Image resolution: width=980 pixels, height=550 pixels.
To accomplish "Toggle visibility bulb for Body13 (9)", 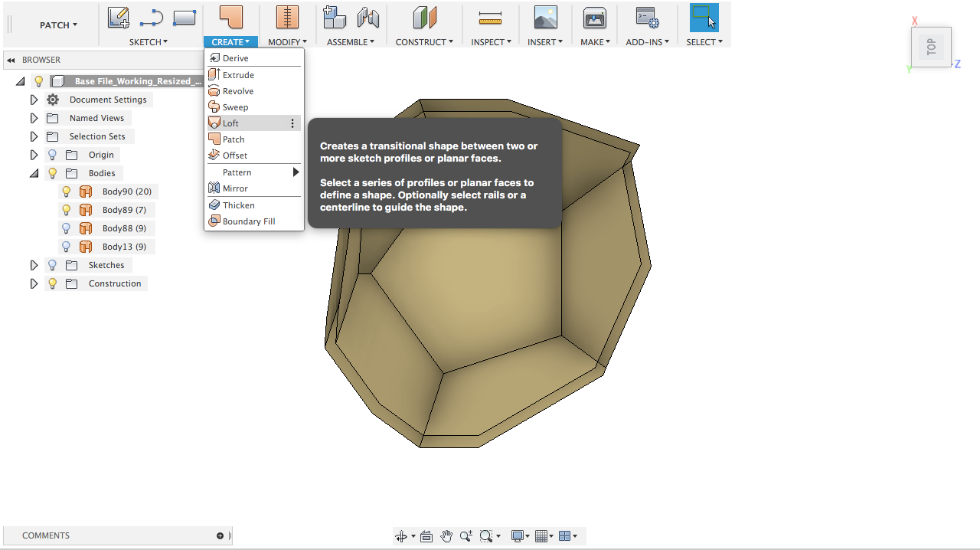I will pyautogui.click(x=67, y=247).
